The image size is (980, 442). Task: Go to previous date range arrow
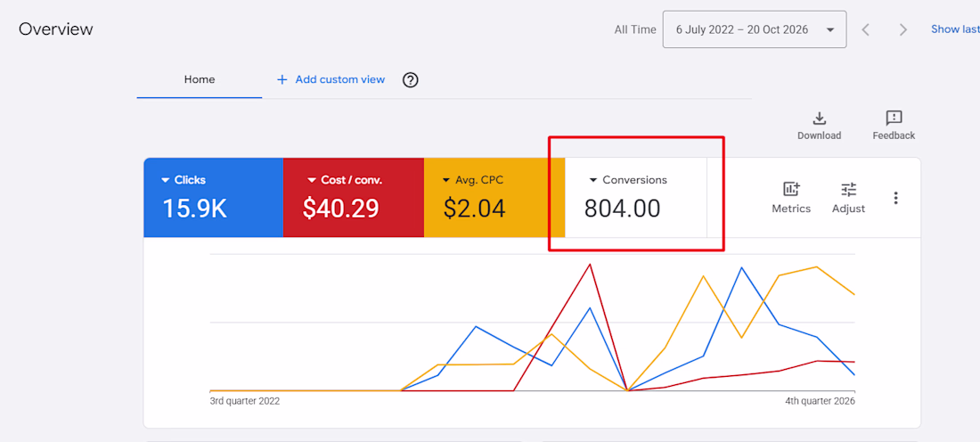click(866, 29)
